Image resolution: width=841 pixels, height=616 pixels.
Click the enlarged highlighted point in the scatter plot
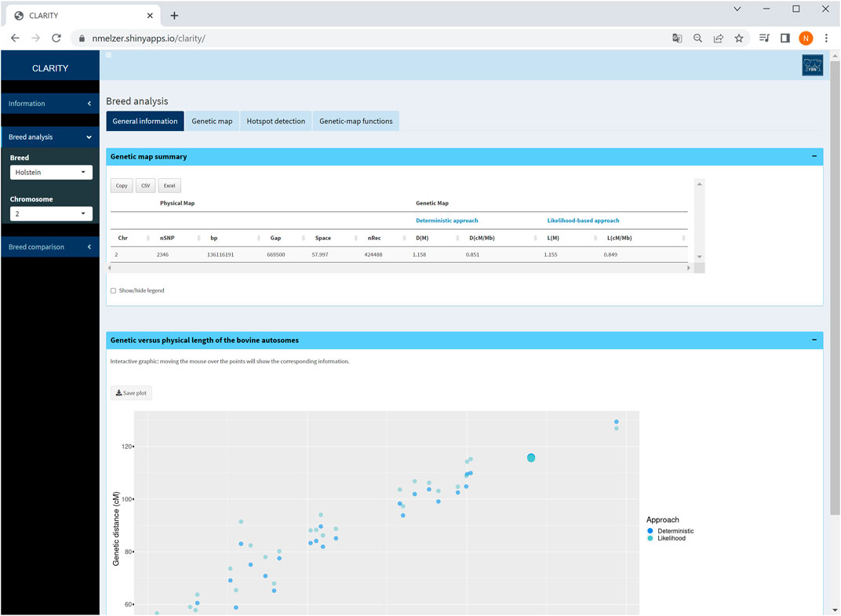(x=531, y=457)
